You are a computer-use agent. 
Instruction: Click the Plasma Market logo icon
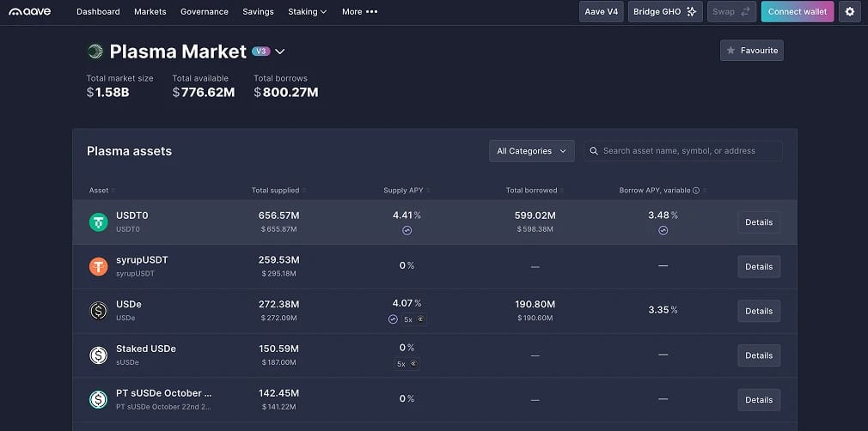click(x=95, y=52)
